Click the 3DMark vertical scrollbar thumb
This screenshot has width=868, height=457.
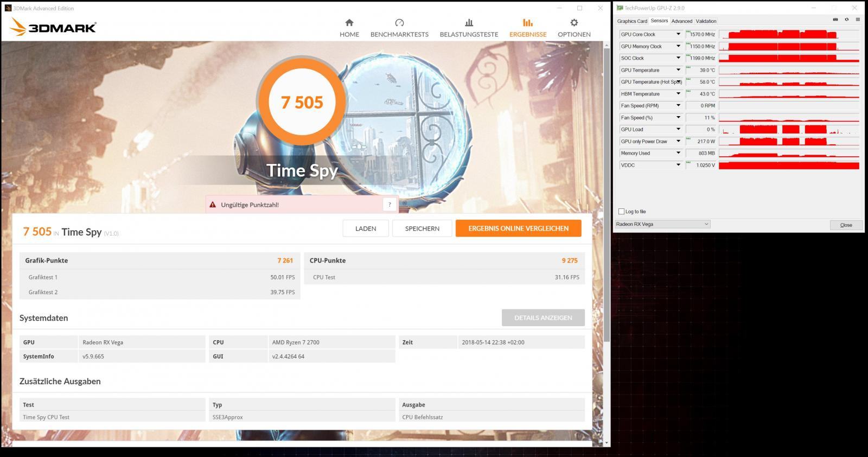(x=607, y=195)
